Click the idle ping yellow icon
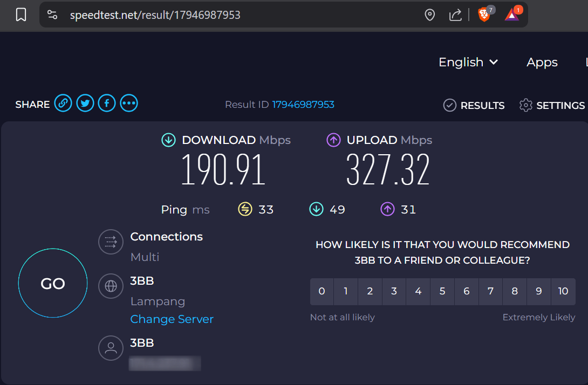 pyautogui.click(x=245, y=209)
